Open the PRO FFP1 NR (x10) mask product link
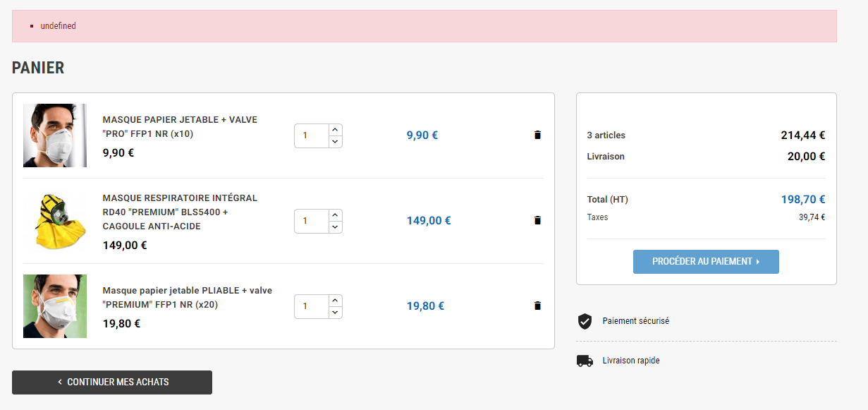868x410 pixels. point(180,127)
